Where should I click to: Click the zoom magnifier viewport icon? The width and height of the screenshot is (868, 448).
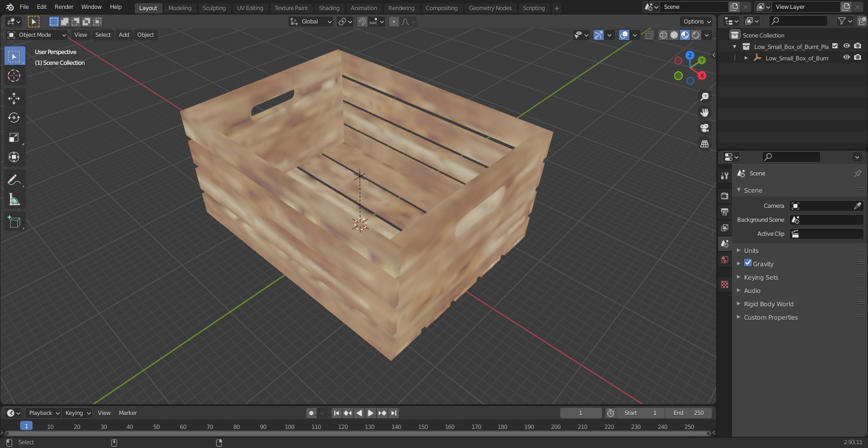click(x=704, y=97)
